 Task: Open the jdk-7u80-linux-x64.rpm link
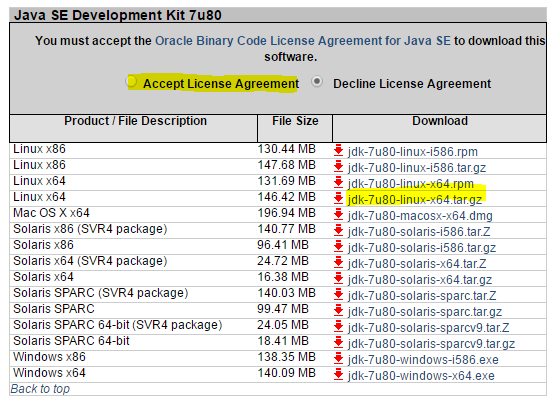click(x=411, y=184)
